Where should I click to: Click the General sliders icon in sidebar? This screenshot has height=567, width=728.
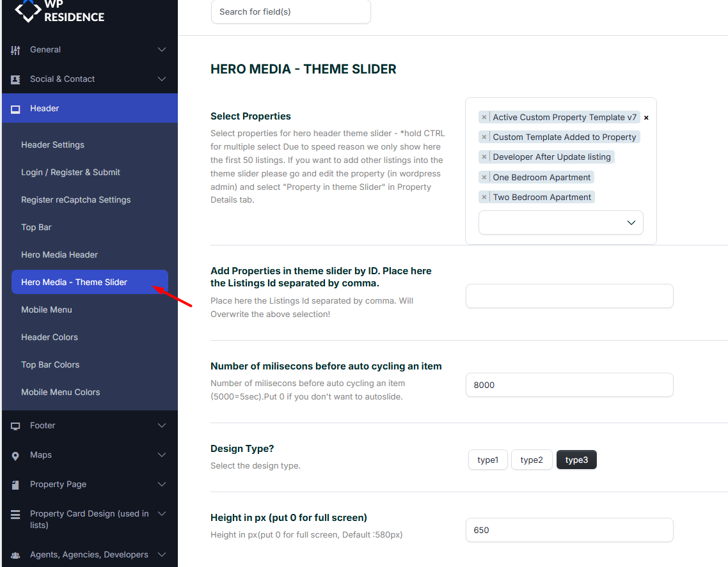[15, 50]
